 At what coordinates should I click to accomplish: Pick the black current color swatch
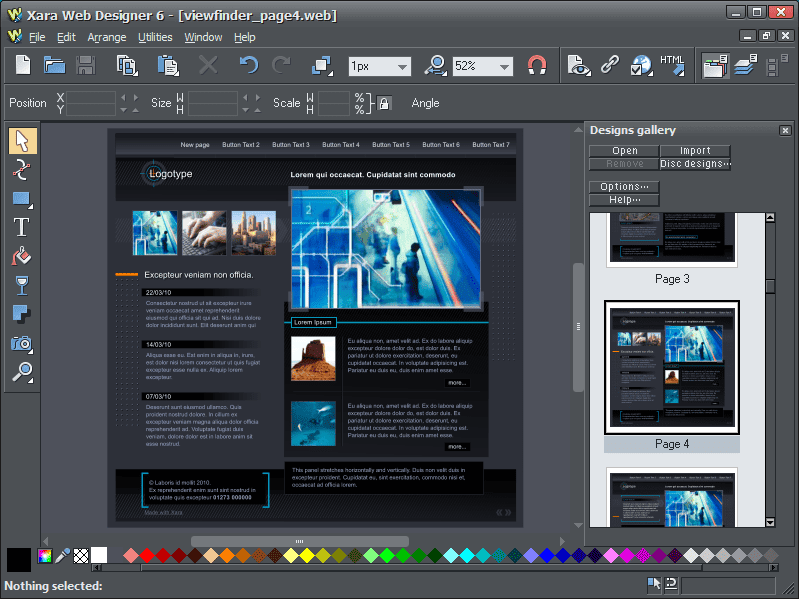(19, 559)
